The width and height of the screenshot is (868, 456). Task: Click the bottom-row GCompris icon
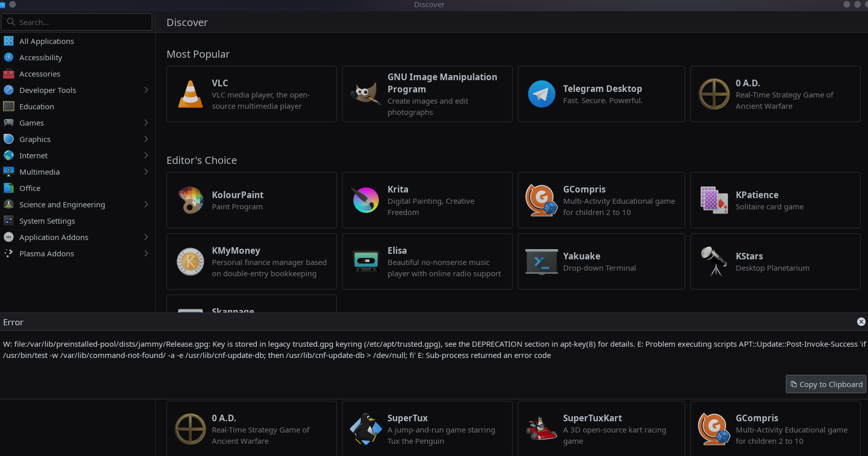point(714,429)
